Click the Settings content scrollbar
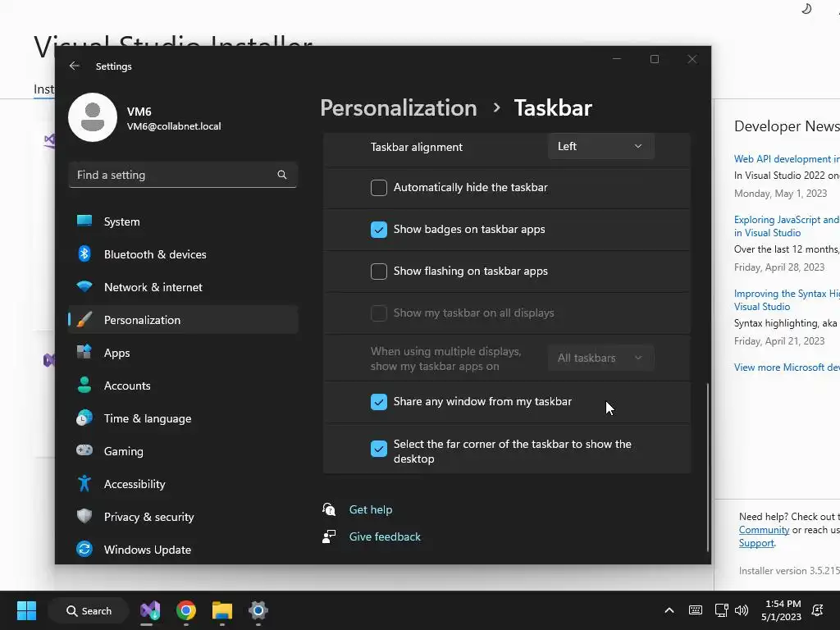The image size is (840, 630). coord(708,467)
